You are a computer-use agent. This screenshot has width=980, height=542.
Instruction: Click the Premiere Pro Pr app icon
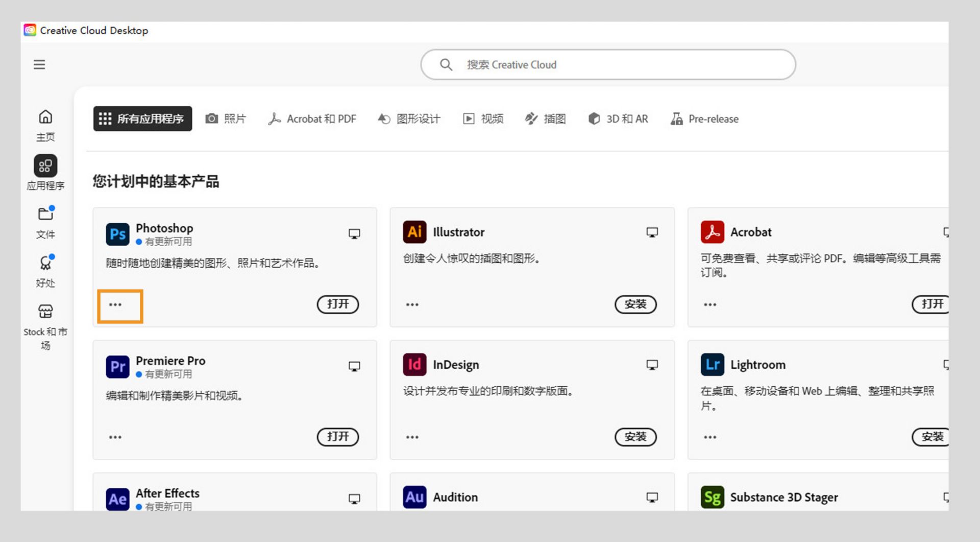click(118, 366)
